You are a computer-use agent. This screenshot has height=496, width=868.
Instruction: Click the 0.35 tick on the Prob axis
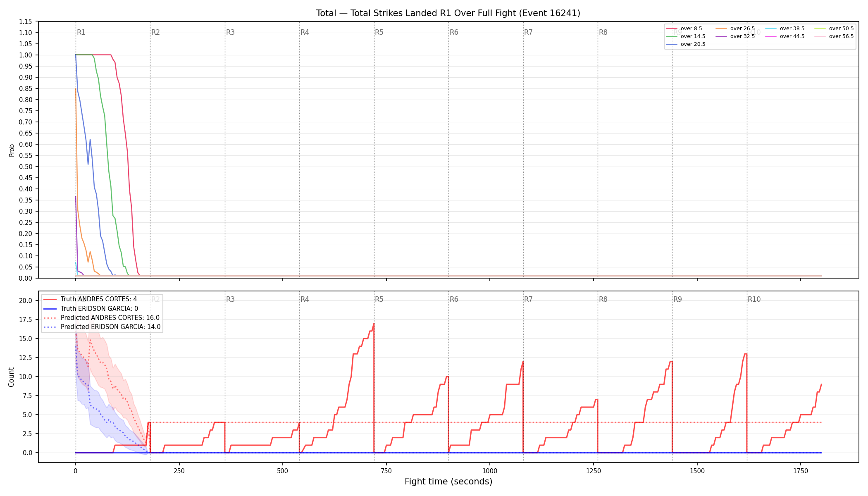(26, 200)
